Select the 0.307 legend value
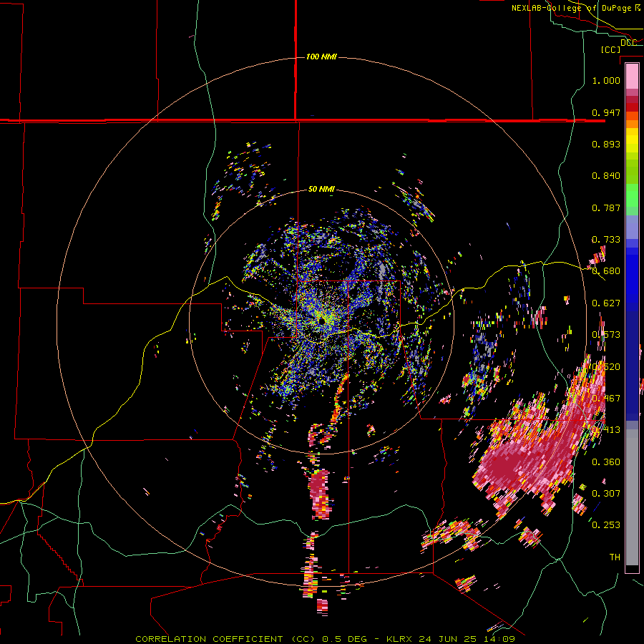This screenshot has width=644, height=644. [606, 494]
